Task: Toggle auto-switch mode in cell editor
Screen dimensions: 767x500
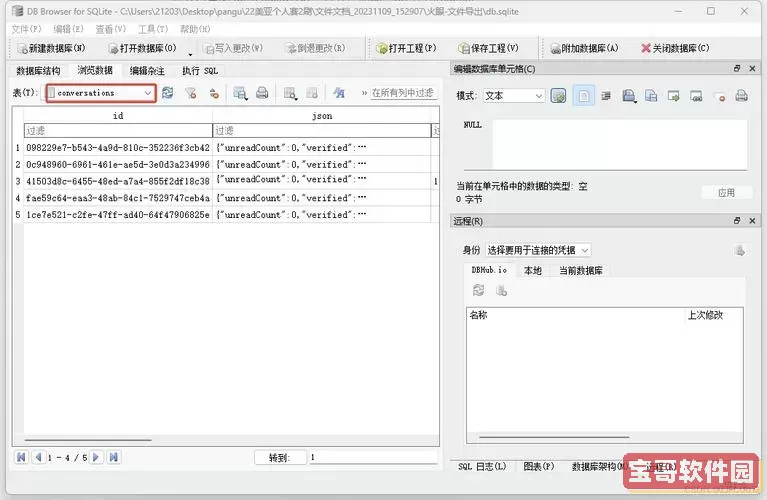Action: [558, 95]
